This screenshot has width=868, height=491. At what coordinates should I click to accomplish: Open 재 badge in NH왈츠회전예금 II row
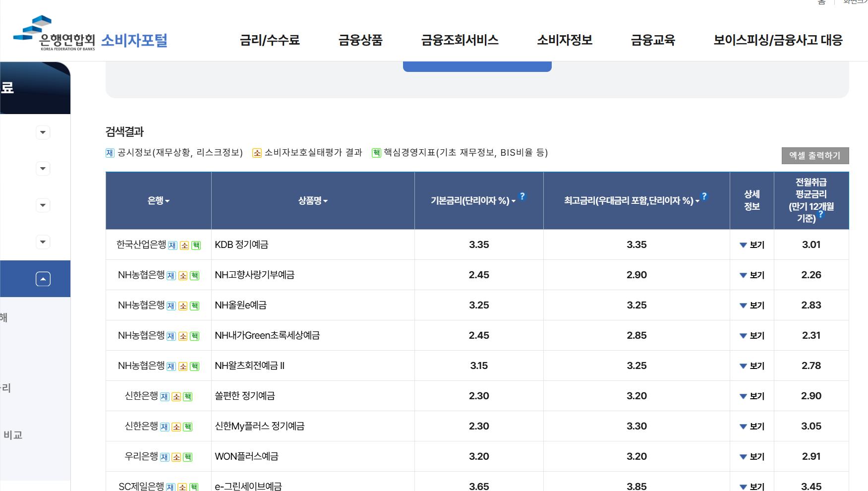(x=171, y=367)
